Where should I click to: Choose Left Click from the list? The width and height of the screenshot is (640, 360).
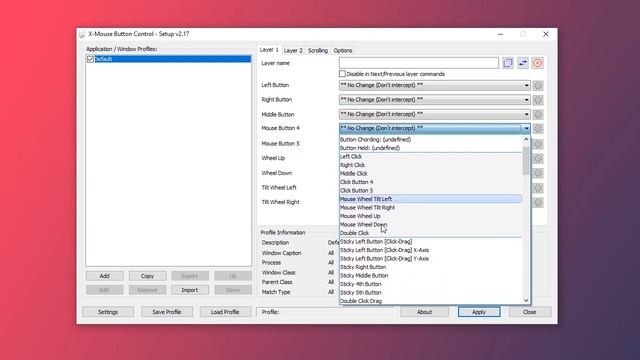[431, 157]
